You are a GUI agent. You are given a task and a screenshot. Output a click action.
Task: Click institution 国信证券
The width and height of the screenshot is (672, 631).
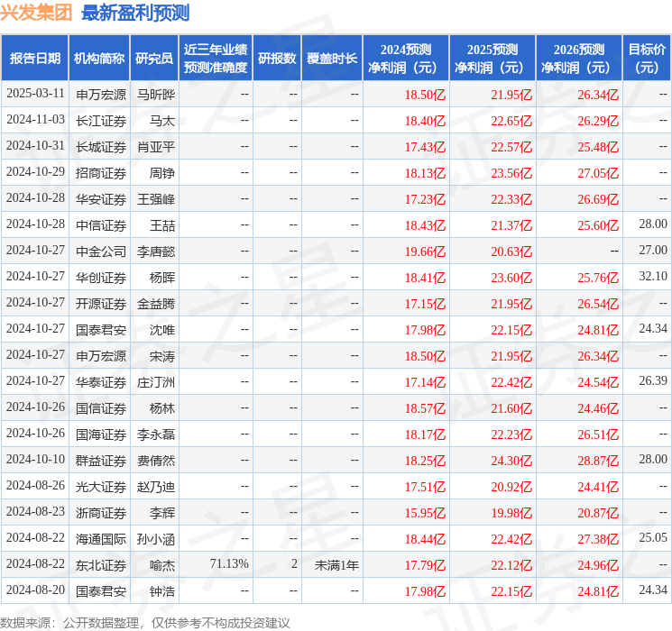[x=101, y=408]
